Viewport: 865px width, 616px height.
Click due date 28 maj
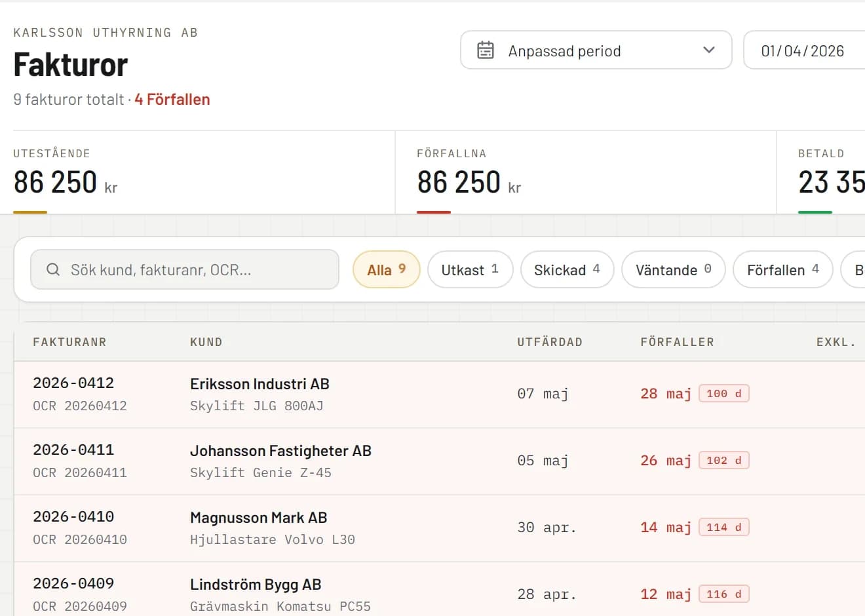666,394
